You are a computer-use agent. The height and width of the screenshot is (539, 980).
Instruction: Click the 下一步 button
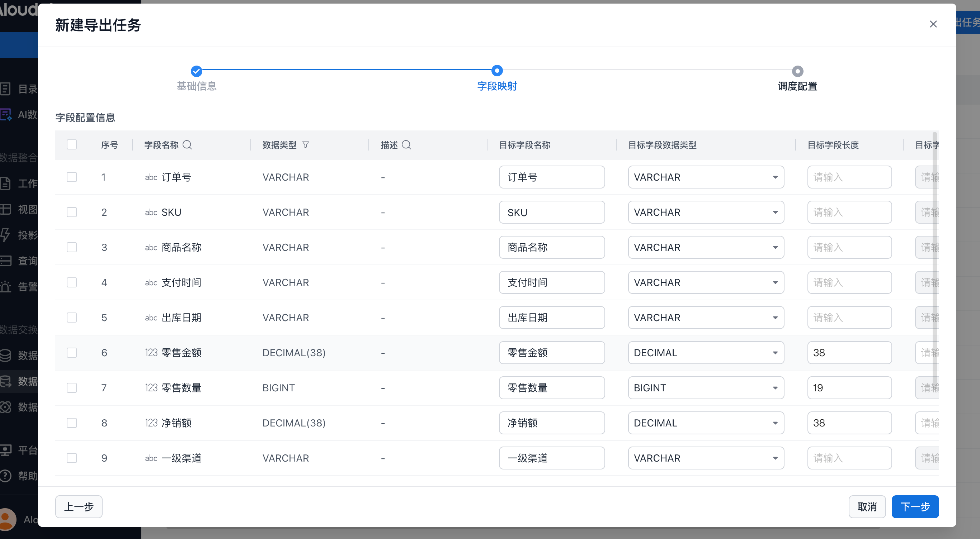point(915,507)
